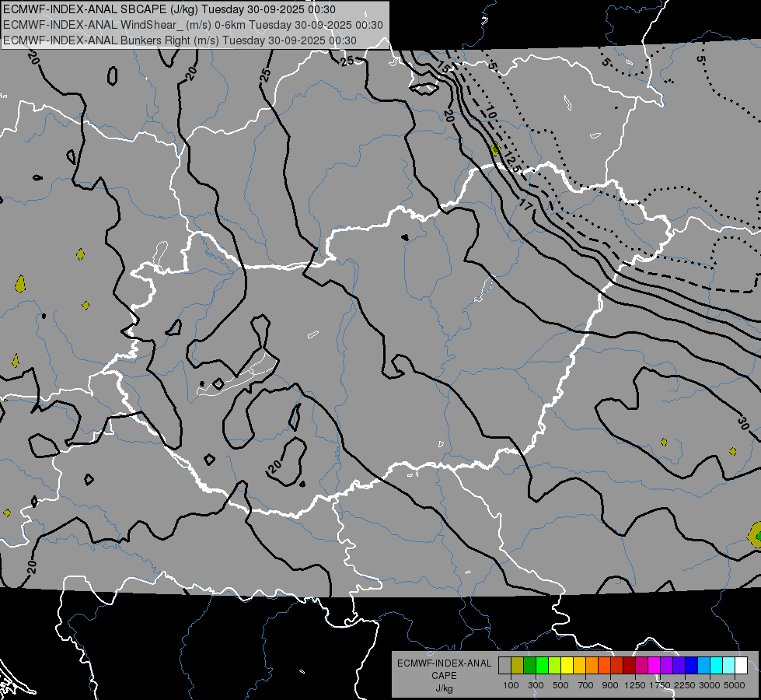
Task: Select the bright green legend swatch
Action: point(542,665)
